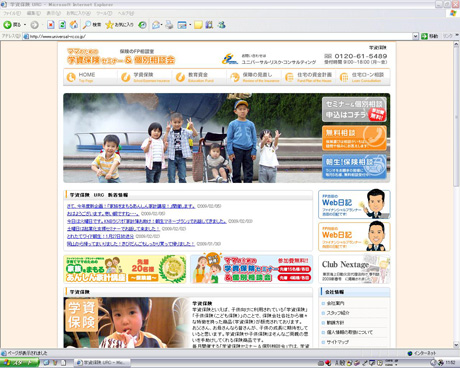Click the blue 朝生!保険相談 banner button
Viewport: 460px width, 368px height.
pyautogui.click(x=354, y=166)
